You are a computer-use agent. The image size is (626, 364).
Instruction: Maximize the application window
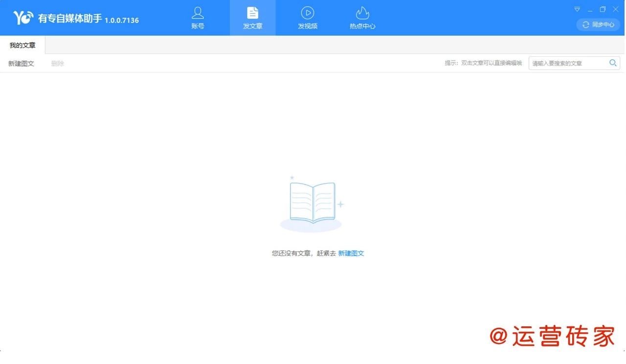tap(602, 9)
